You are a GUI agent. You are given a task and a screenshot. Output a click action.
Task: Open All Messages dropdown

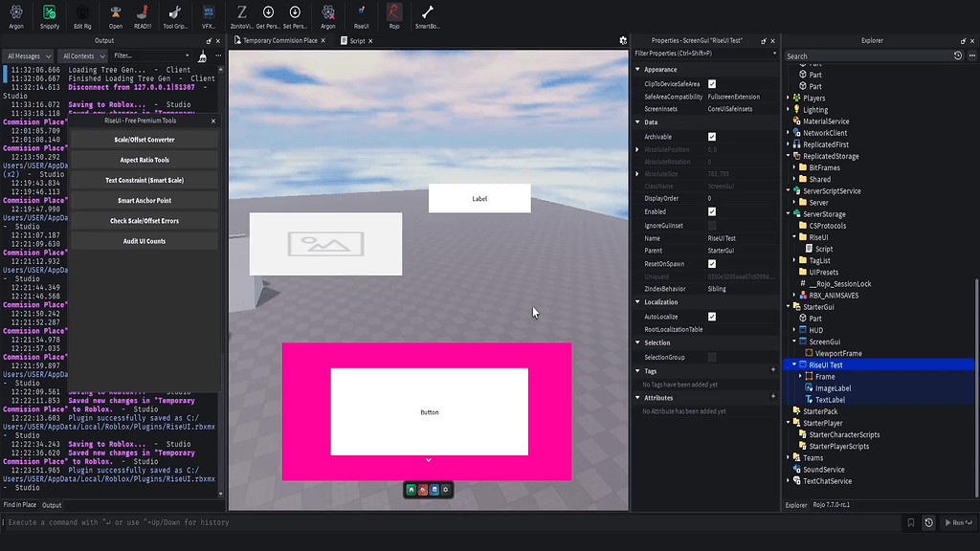[29, 56]
